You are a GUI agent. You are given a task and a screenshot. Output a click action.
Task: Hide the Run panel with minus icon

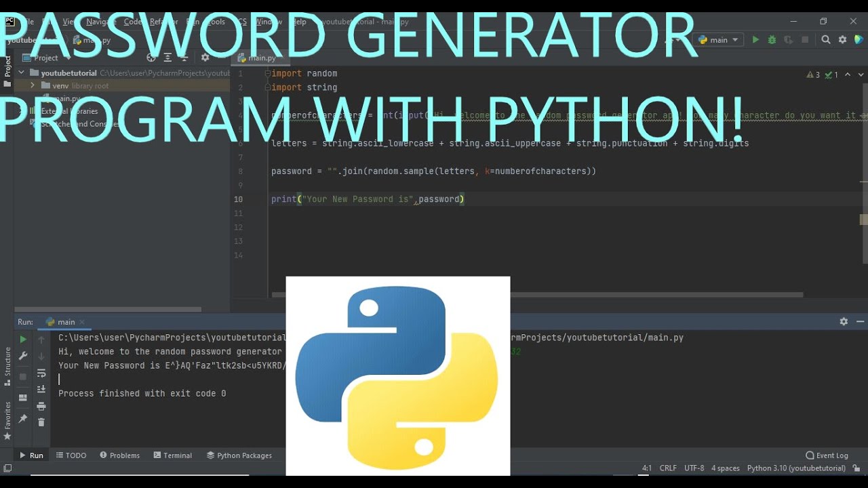pos(861,322)
